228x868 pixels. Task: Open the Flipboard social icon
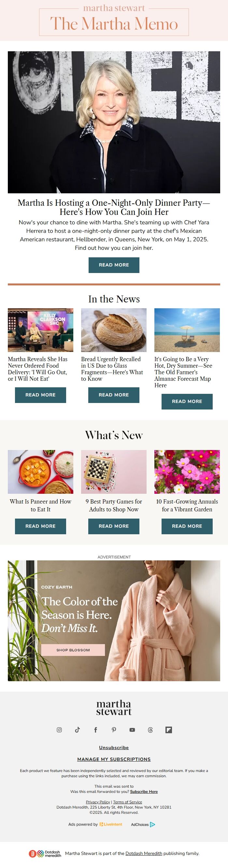[x=169, y=730]
